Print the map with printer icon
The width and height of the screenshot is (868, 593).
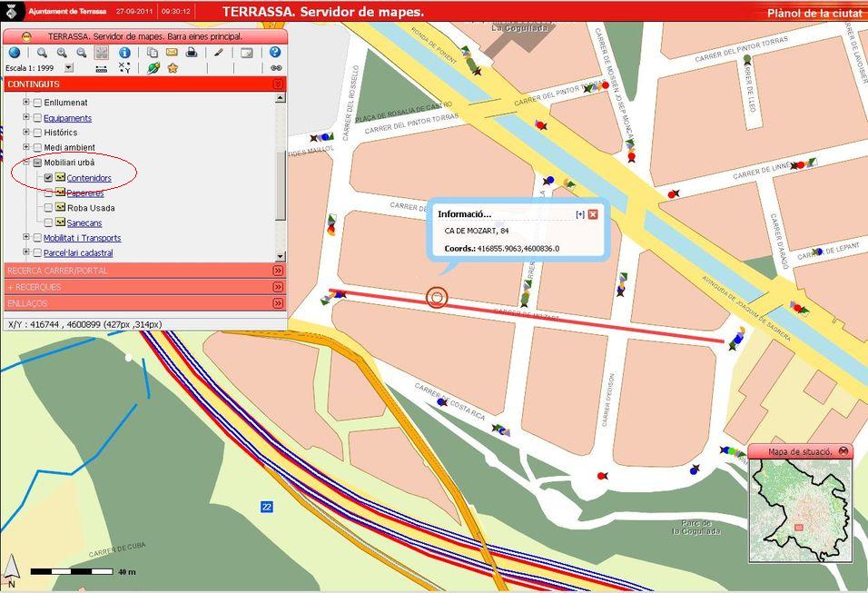click(192, 53)
